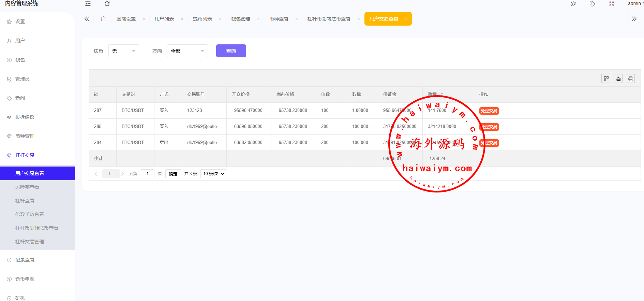Open the 法币 dropdown

(x=123, y=51)
